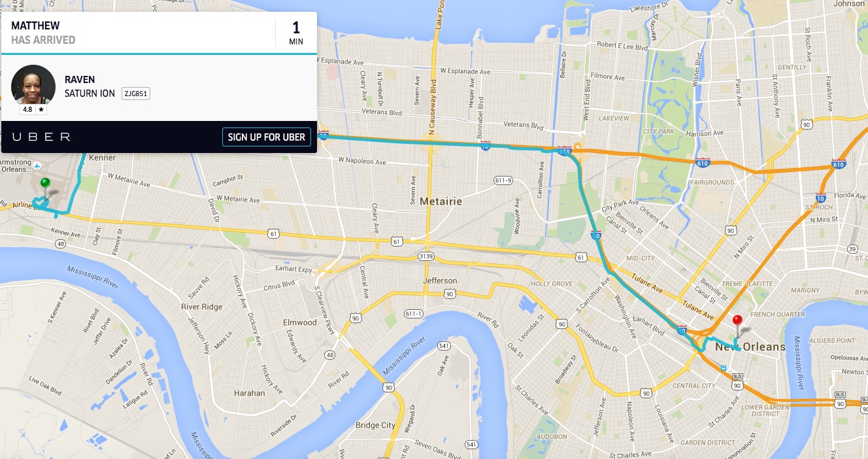Click the Sign Up For Uber button
This screenshot has height=459, width=868.
(267, 137)
